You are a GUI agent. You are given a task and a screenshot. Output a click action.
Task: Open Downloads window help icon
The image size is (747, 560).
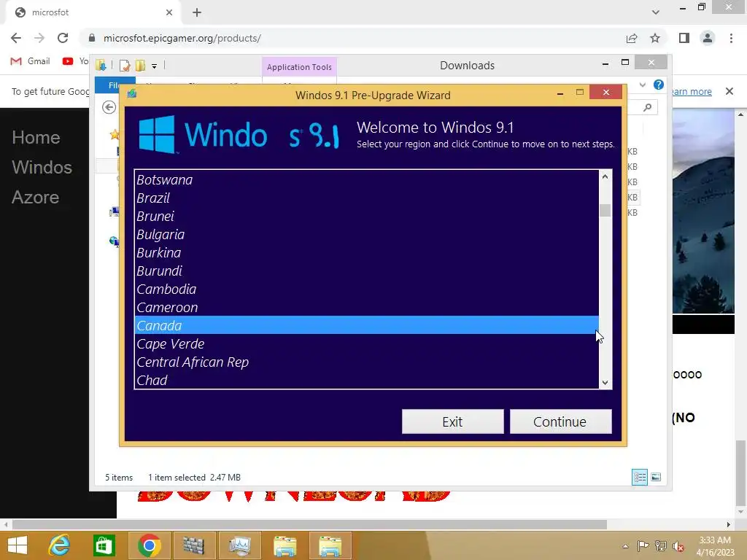pos(659,85)
